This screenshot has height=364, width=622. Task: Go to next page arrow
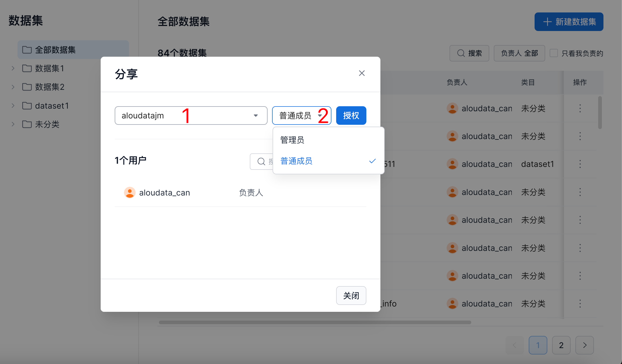[x=584, y=345]
